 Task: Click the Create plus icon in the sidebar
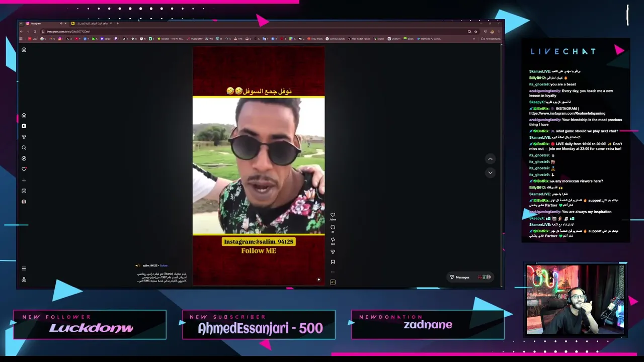(x=24, y=180)
